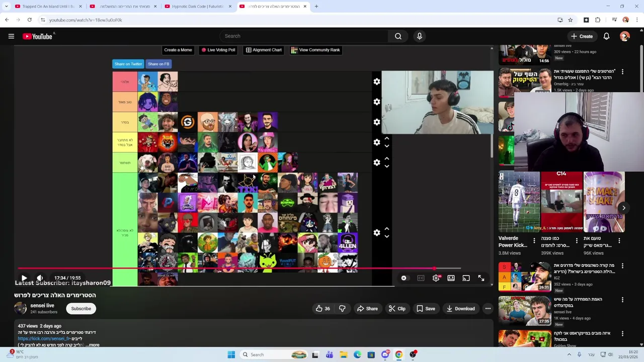Open options for the 26:31 IGZ video
The height and width of the screenshot is (362, 644).
(622, 266)
